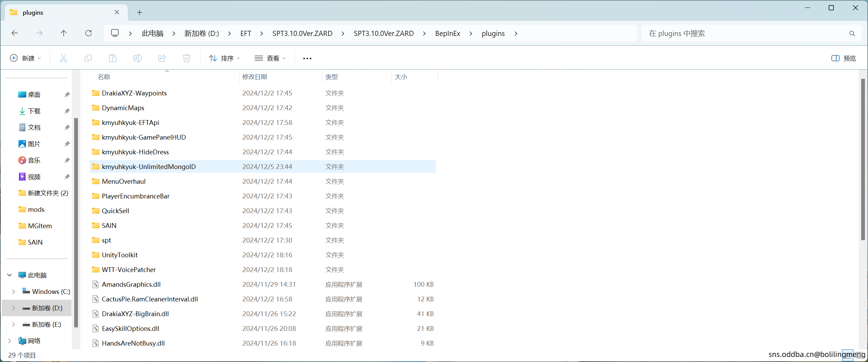Open the ellipsis 'see more' toolbar menu
Screen dimensions: 868x362
[307, 58]
